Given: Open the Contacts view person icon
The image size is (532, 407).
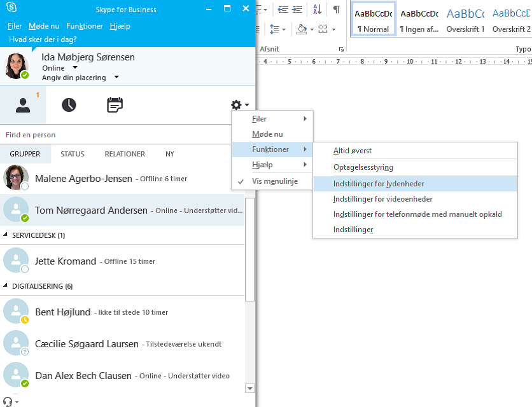Looking at the screenshot, I should click(x=23, y=105).
